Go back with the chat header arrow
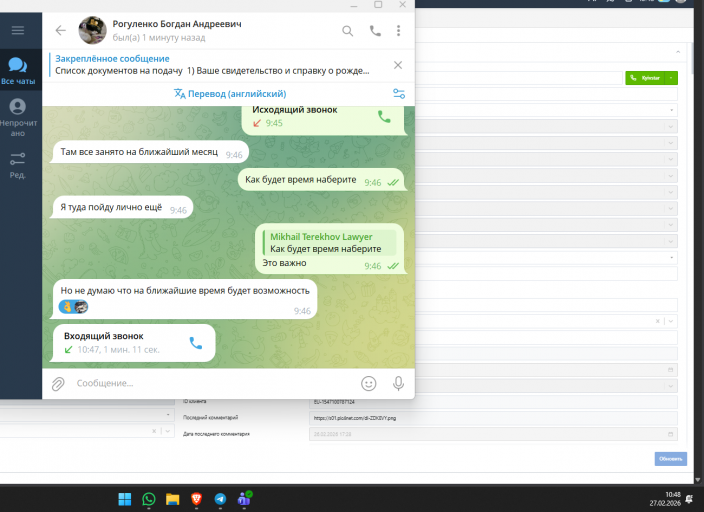The width and height of the screenshot is (704, 512). (x=61, y=30)
